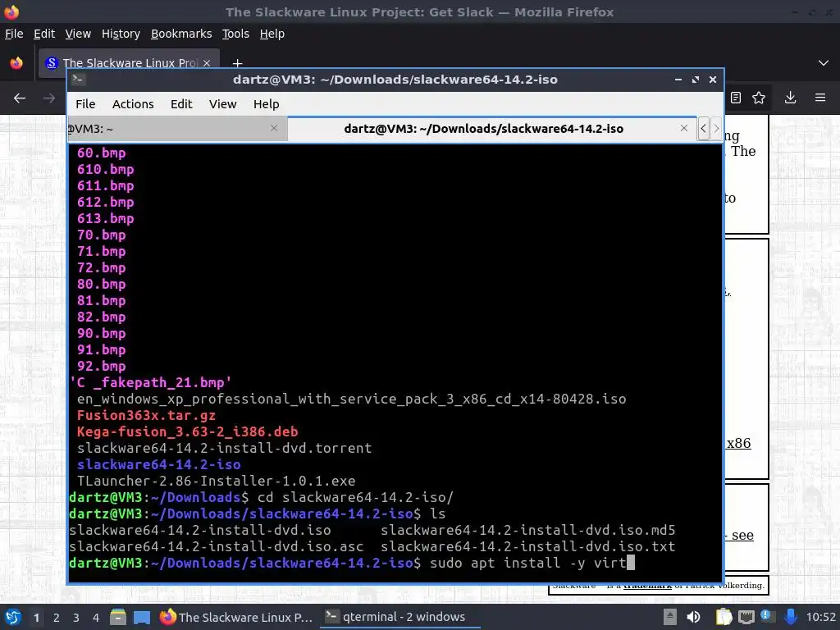840x630 pixels.
Task: Click the 613.bmp entry in terminal
Action: pos(106,218)
